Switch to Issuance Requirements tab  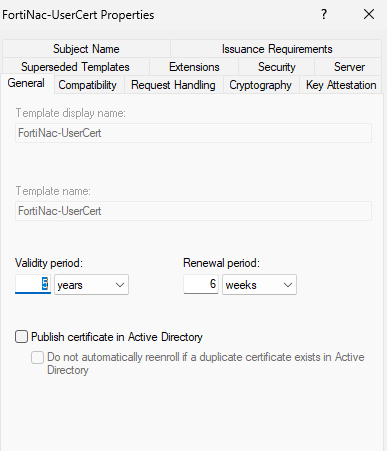277,49
